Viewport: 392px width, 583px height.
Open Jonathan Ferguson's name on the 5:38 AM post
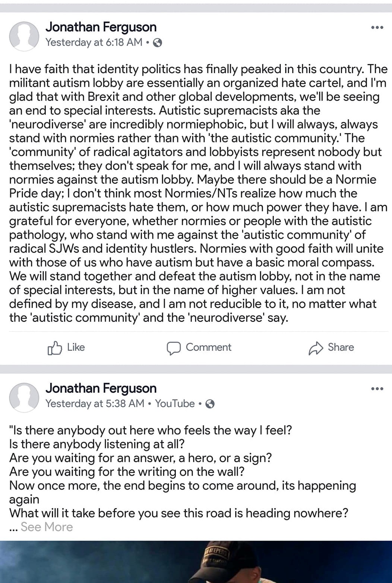point(101,388)
